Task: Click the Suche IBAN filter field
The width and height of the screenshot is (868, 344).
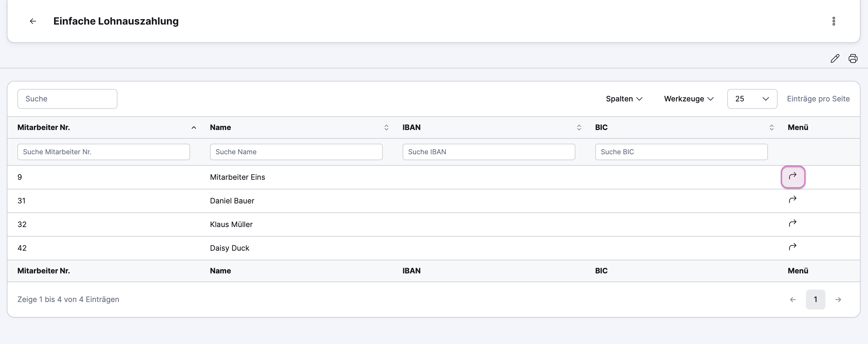Action: tap(489, 152)
